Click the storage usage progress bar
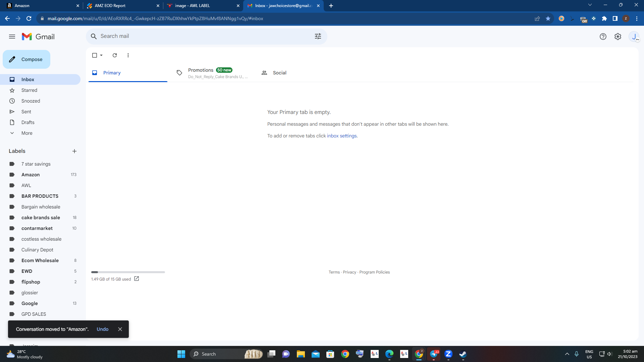Image resolution: width=644 pixels, height=362 pixels. pyautogui.click(x=128, y=272)
